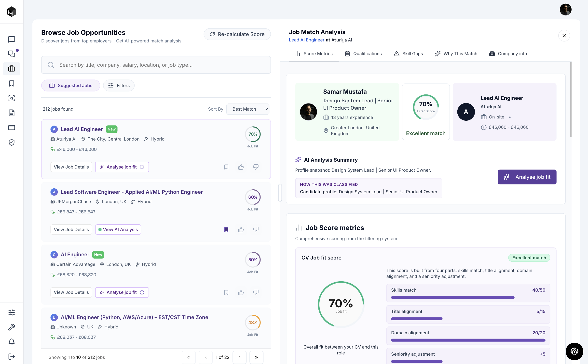Screen dimensions: 588x364
Task: Toggle the Suggested Jobs filter chip
Action: coord(71,86)
